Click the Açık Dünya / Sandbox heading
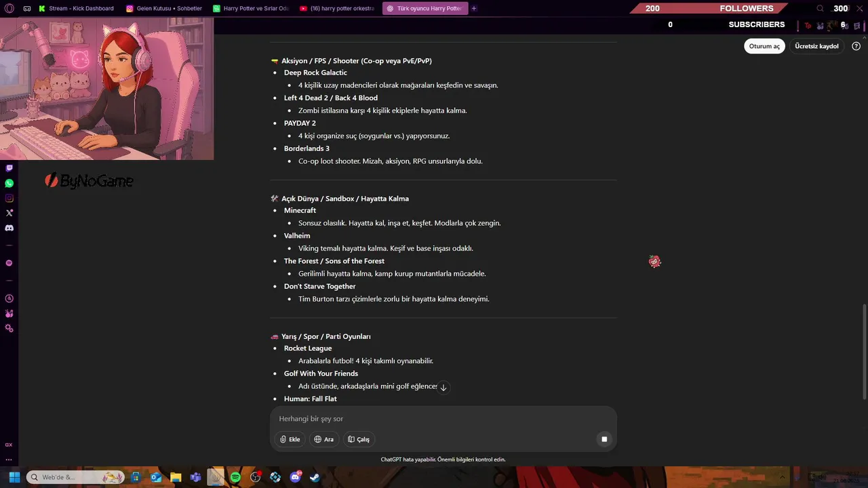Screen dimensions: 868x488 pyautogui.click(x=345, y=199)
